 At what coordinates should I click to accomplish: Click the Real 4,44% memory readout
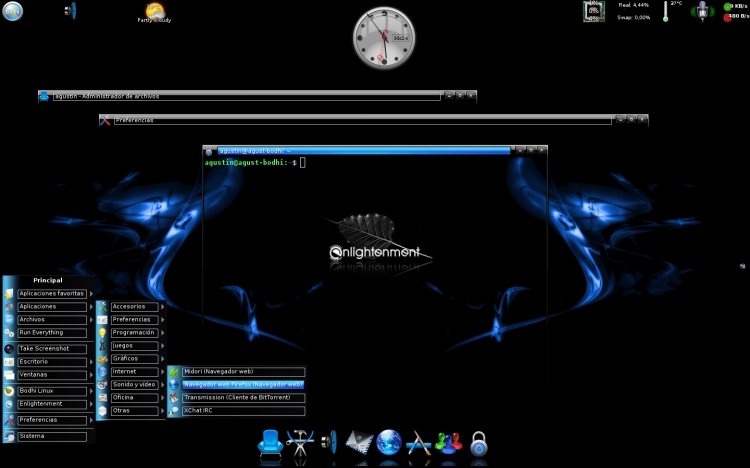(633, 5)
